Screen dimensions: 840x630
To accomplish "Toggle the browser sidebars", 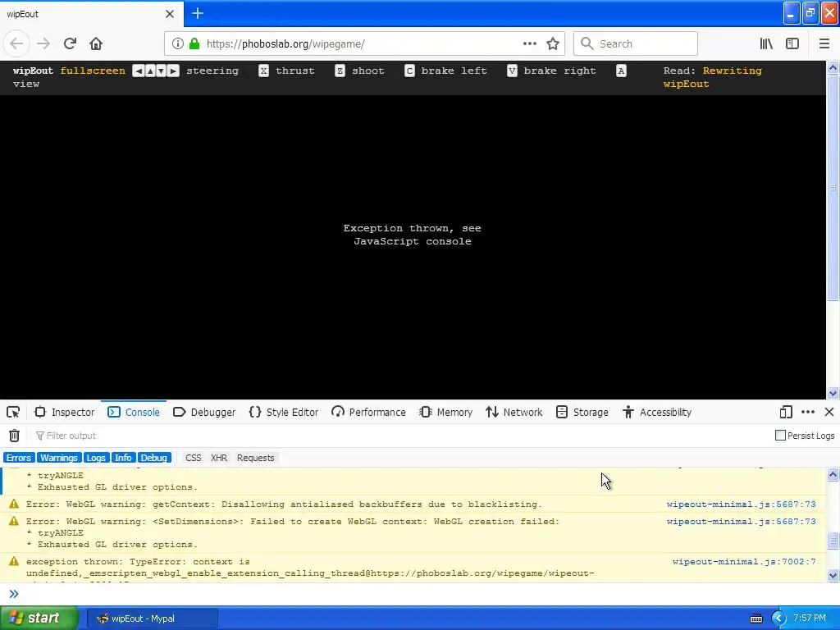I will [x=792, y=44].
